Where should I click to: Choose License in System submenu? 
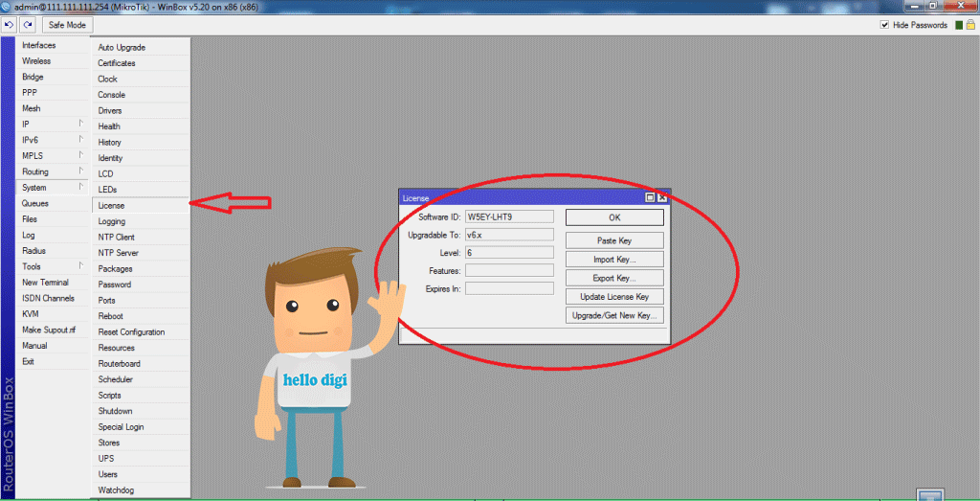click(140, 206)
